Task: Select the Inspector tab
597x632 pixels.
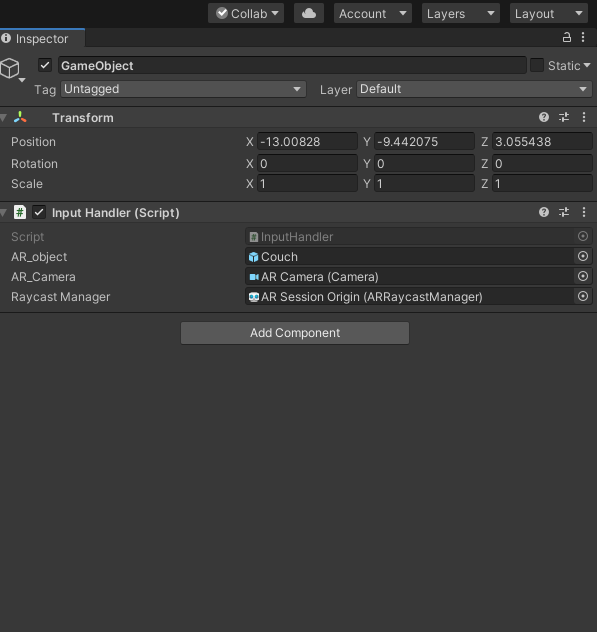Action: click(42, 39)
